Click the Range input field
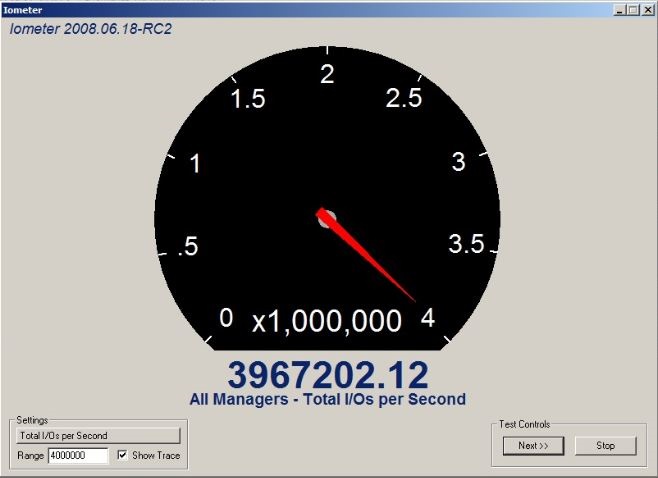The image size is (658, 478). 78,456
